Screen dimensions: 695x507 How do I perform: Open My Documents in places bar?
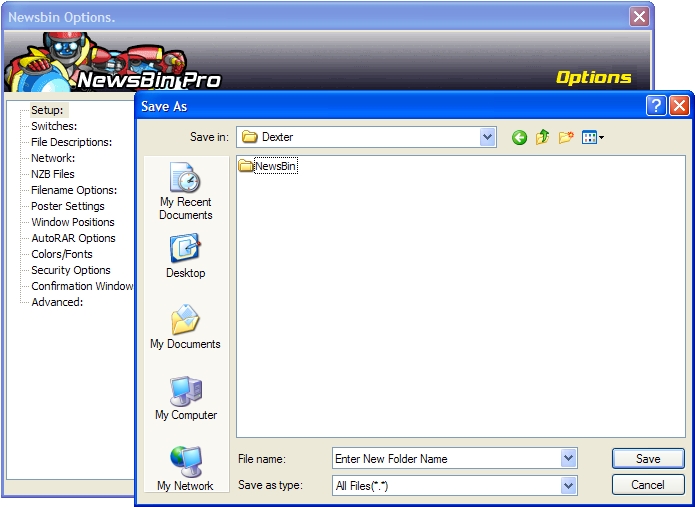pyautogui.click(x=185, y=327)
